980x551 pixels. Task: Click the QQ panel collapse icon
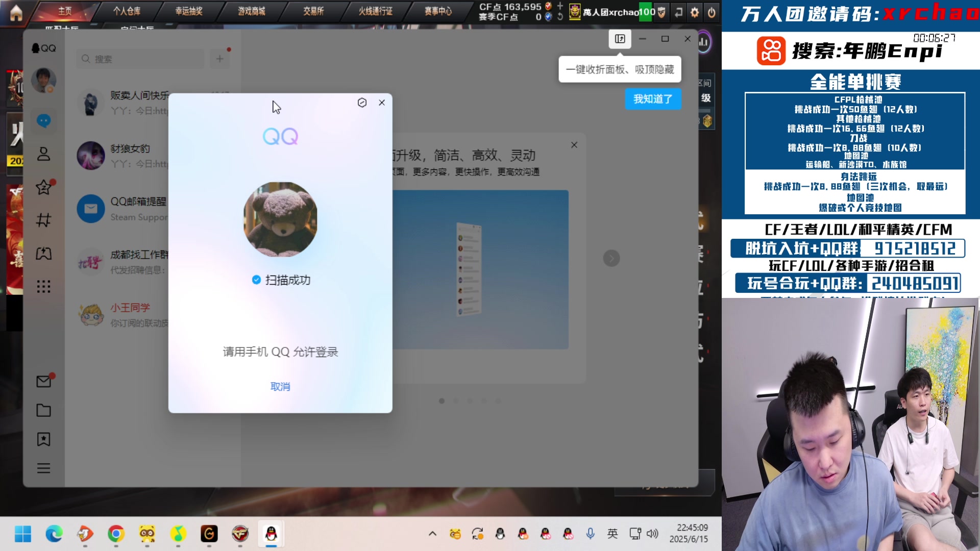point(620,39)
